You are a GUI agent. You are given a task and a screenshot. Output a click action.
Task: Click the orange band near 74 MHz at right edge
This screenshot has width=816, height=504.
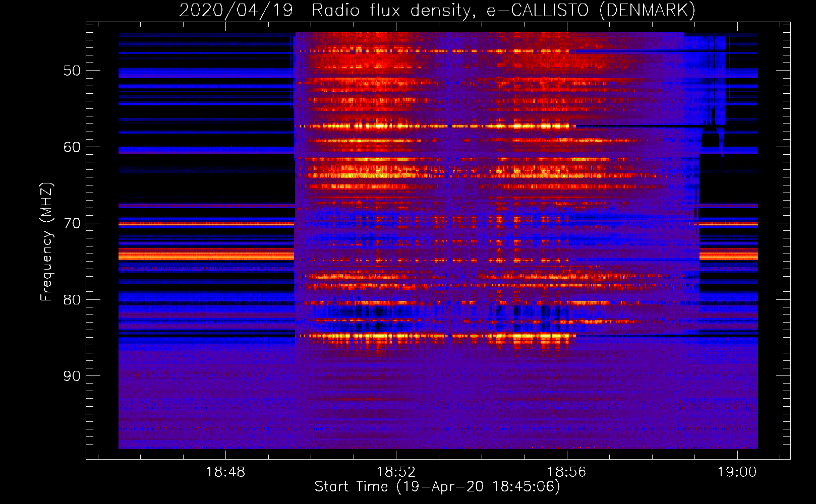728,255
